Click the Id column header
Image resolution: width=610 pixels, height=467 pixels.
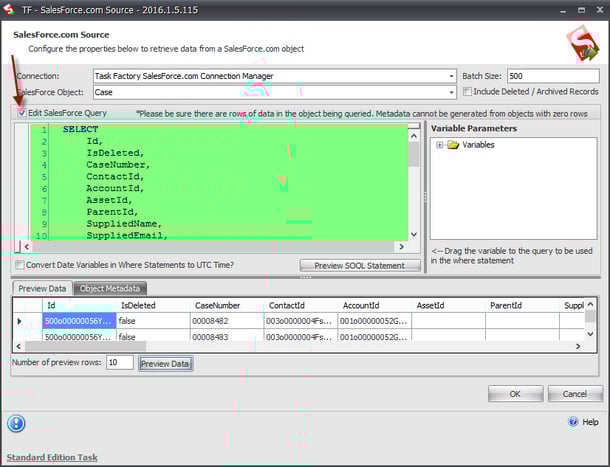(79, 305)
